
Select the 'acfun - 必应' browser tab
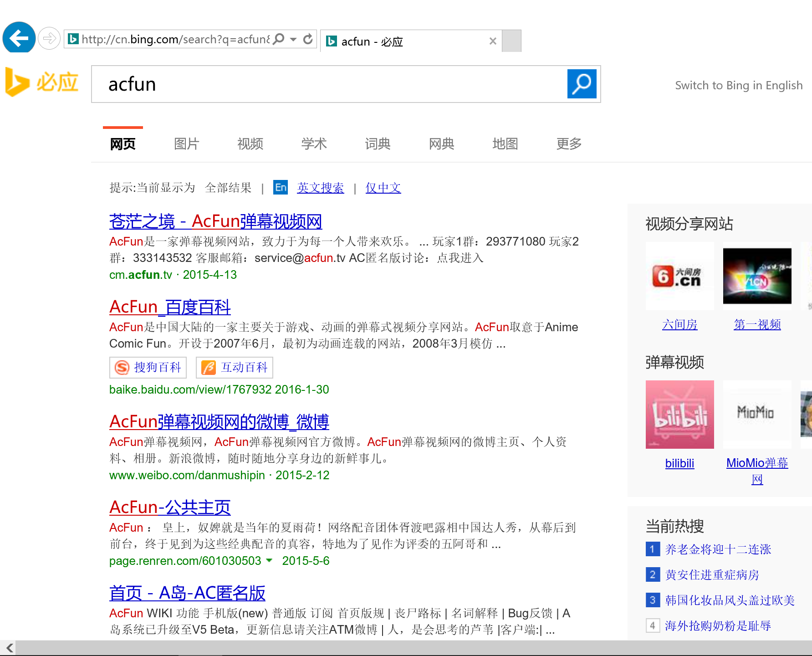pyautogui.click(x=411, y=41)
